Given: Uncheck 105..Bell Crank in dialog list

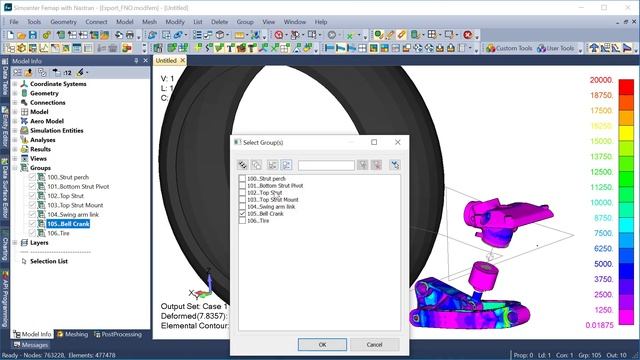Looking at the screenshot, I should tap(242, 213).
